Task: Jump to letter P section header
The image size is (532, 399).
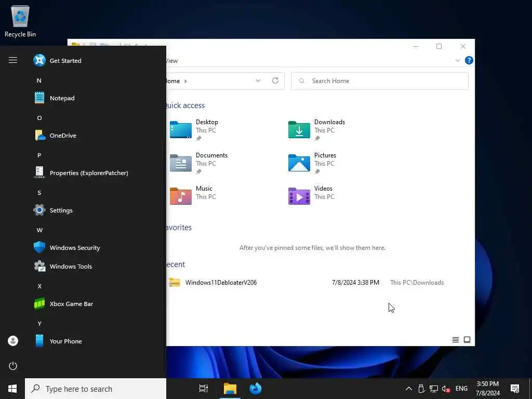Action: tap(39, 155)
